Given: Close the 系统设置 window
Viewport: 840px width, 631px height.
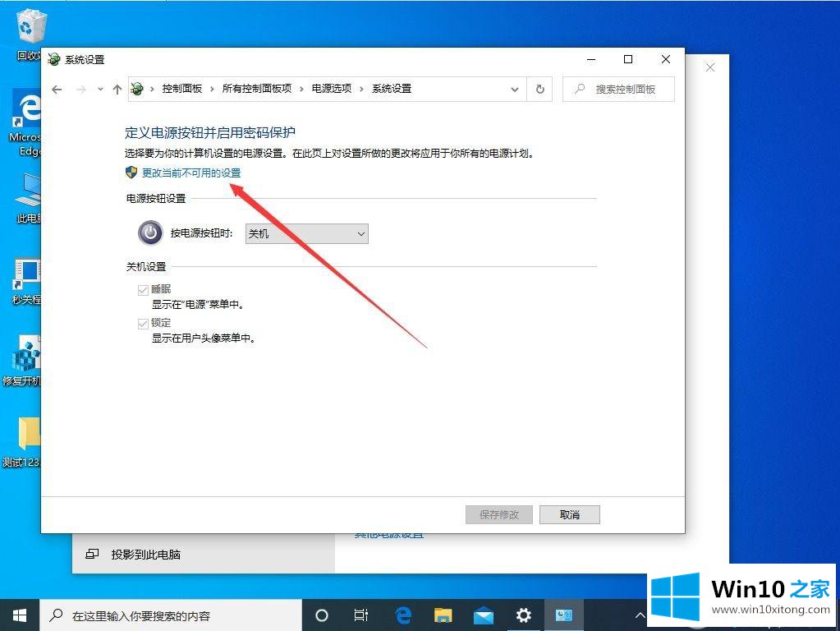Looking at the screenshot, I should [x=666, y=59].
